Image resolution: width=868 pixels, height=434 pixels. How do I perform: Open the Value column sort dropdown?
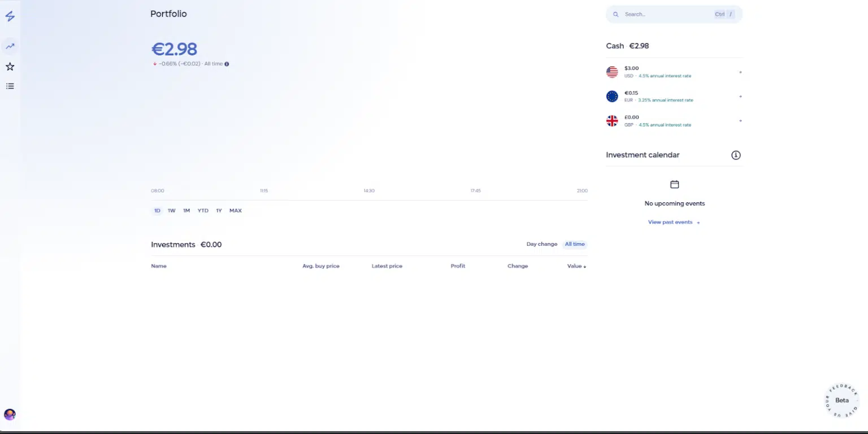click(576, 266)
